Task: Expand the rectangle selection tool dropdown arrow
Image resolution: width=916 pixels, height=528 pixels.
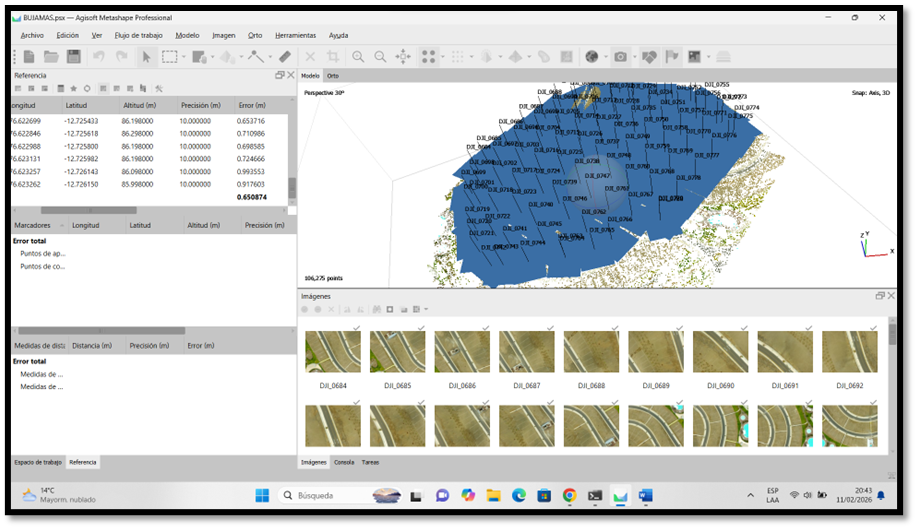Action: pos(183,57)
